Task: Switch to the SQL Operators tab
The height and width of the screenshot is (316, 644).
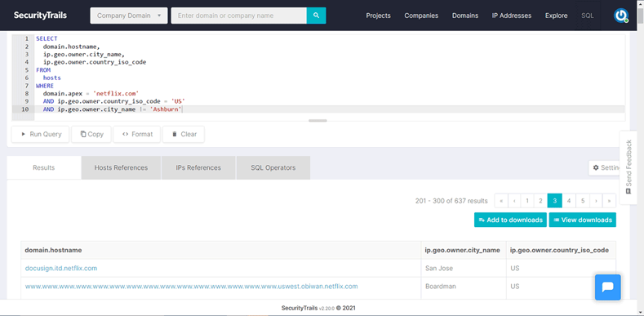Action: click(273, 167)
